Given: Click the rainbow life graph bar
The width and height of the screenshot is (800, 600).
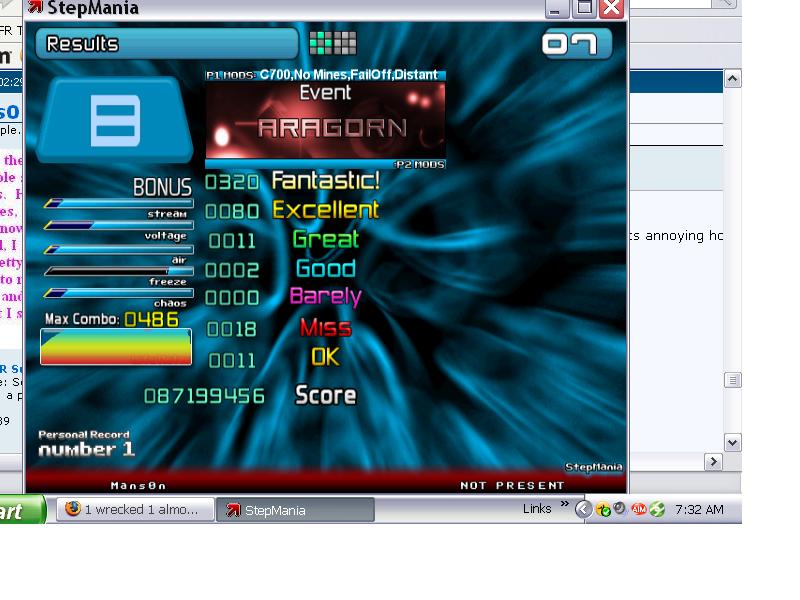Looking at the screenshot, I should (x=116, y=347).
